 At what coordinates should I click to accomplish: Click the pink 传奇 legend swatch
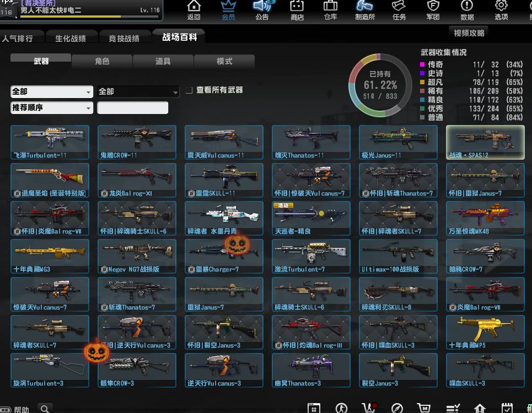[422, 64]
